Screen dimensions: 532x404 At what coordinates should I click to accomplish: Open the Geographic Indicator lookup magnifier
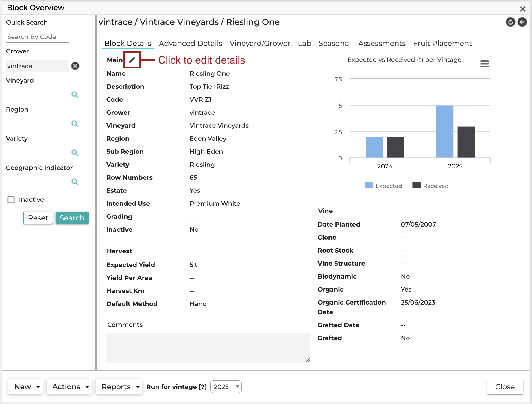(75, 182)
